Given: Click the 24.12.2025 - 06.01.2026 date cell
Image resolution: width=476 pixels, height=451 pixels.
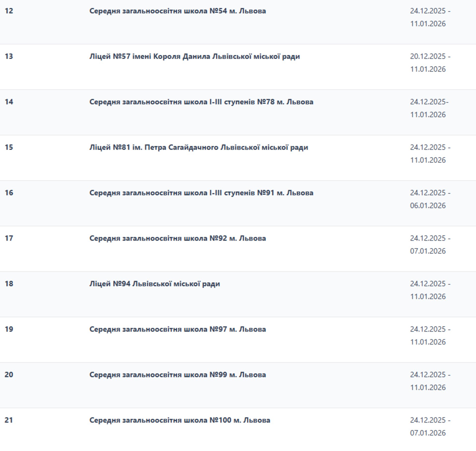Looking at the screenshot, I should point(430,199).
